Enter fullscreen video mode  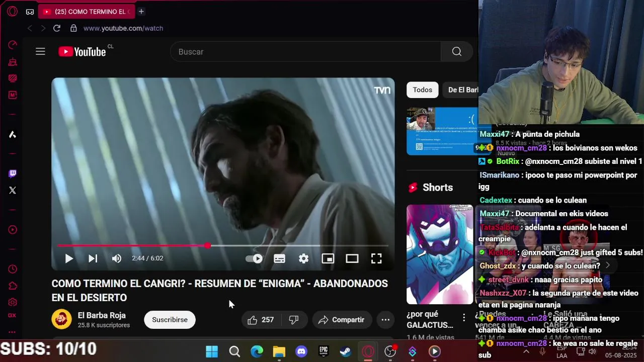click(x=376, y=258)
